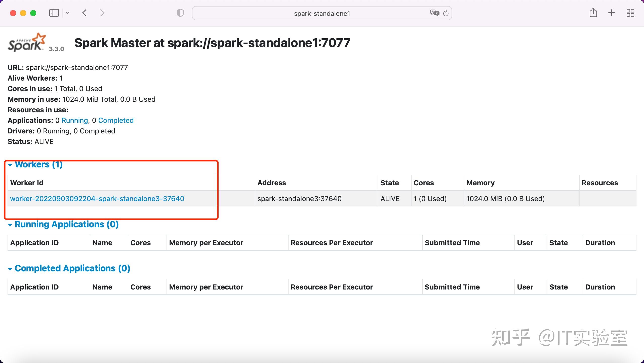
Task: Toggle the Safari sidebar
Action: (54, 13)
